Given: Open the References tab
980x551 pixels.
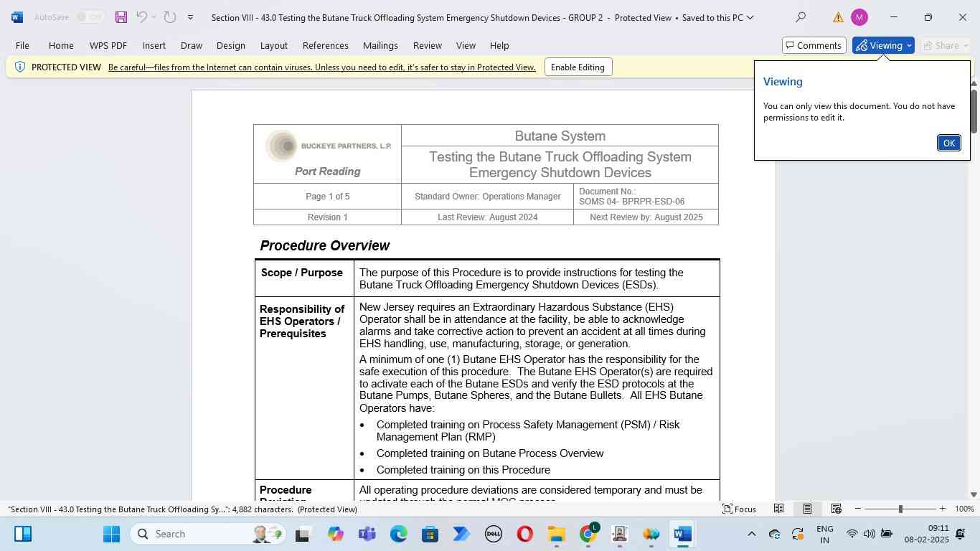Looking at the screenshot, I should (326, 45).
